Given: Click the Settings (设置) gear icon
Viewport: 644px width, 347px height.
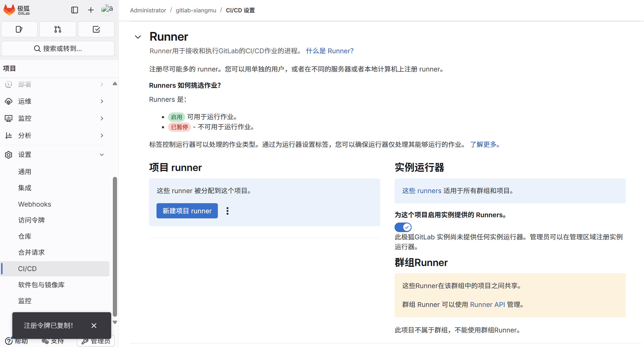Looking at the screenshot, I should (9, 155).
